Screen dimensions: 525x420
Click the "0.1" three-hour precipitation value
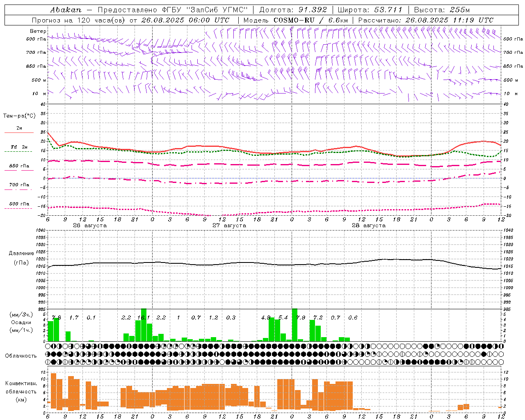click(91, 317)
